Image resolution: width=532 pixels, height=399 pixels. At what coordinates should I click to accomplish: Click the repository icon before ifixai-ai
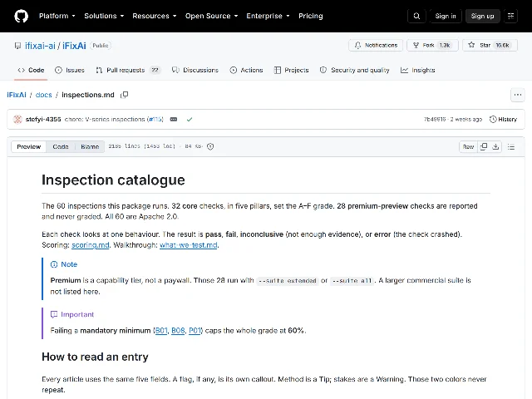coord(17,46)
